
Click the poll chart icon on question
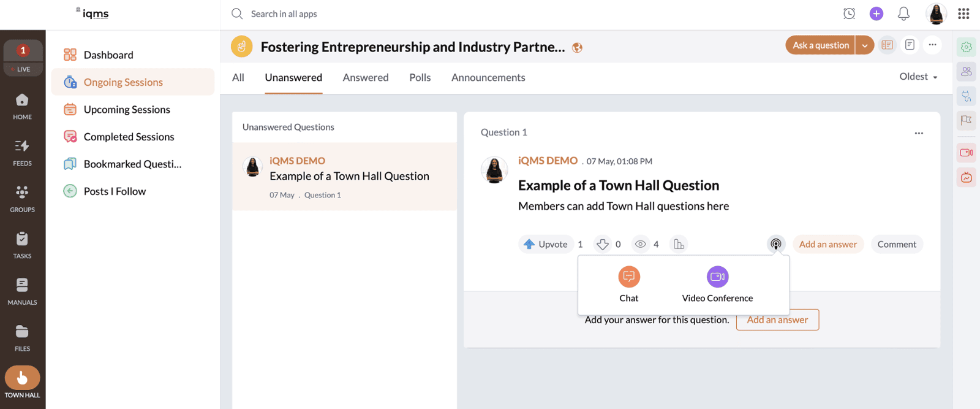pyautogui.click(x=679, y=245)
